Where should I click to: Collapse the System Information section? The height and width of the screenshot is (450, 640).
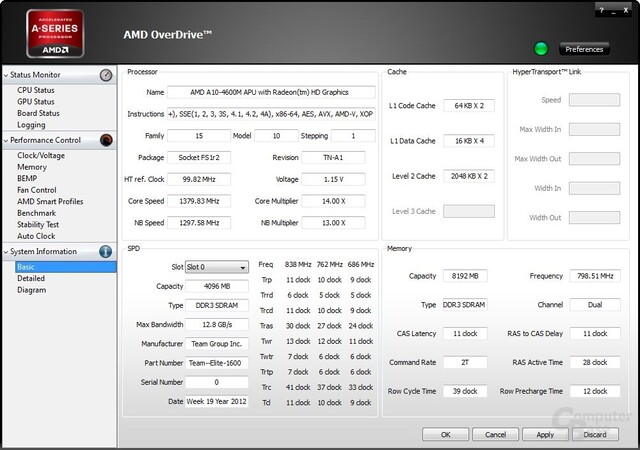coord(6,252)
